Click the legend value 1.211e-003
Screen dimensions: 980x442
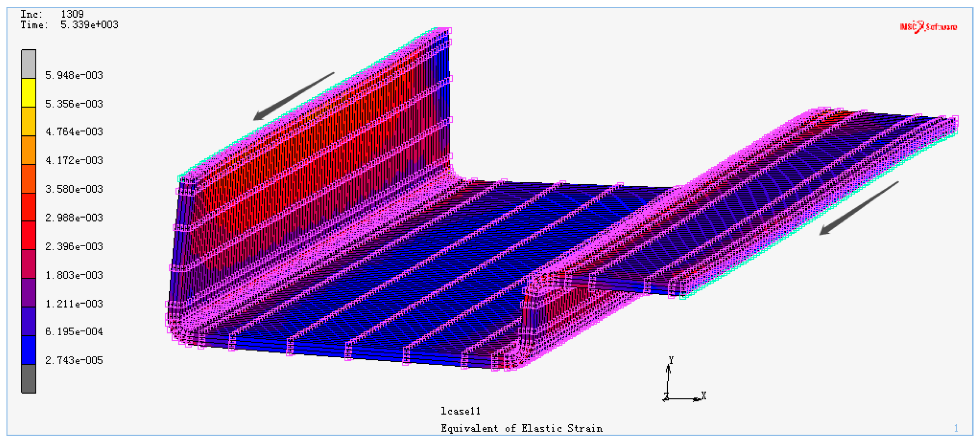coord(74,304)
